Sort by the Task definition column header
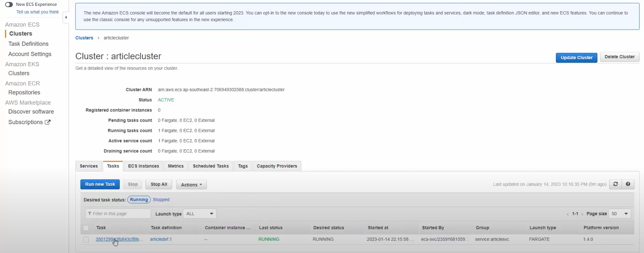 (166, 228)
